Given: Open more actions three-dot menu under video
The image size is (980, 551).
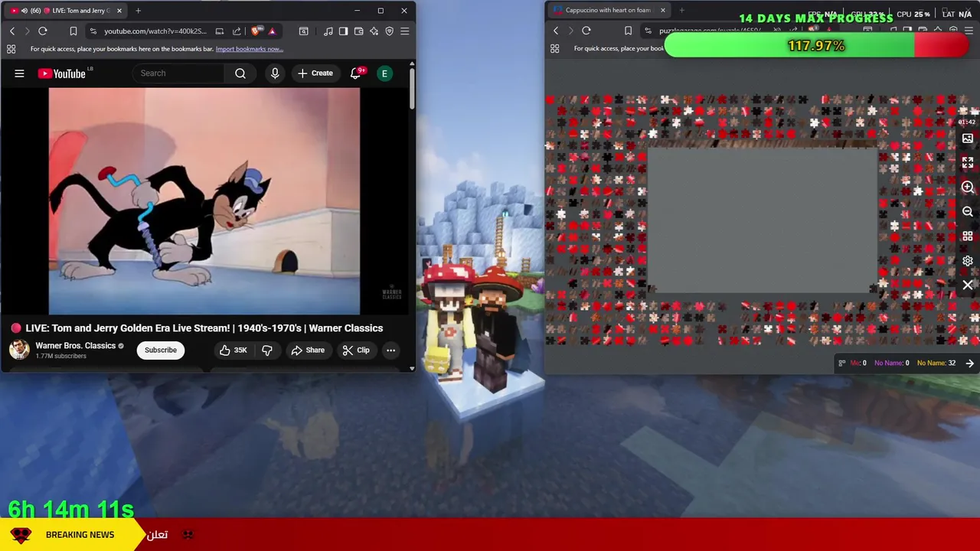Looking at the screenshot, I should pyautogui.click(x=390, y=350).
